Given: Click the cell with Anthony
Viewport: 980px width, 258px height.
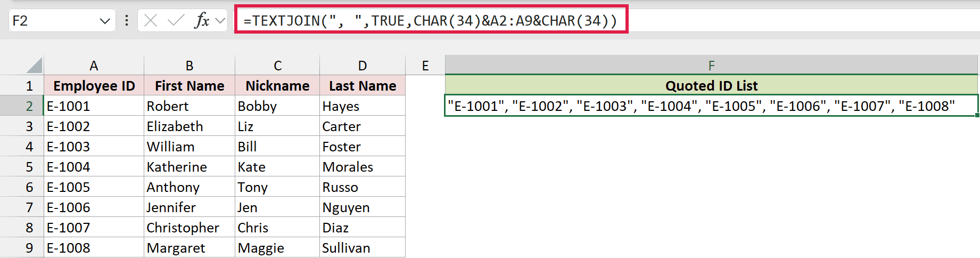Looking at the screenshot, I should 190,187.
